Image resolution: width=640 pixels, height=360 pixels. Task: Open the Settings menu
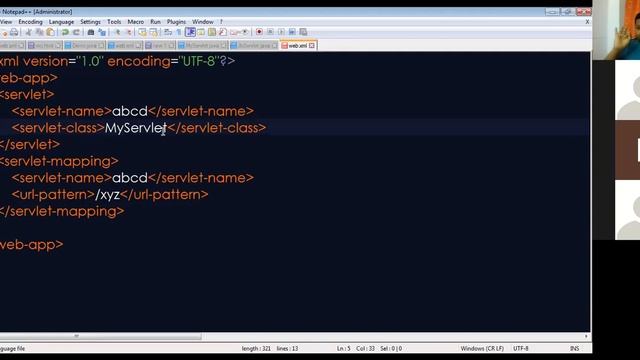90,22
